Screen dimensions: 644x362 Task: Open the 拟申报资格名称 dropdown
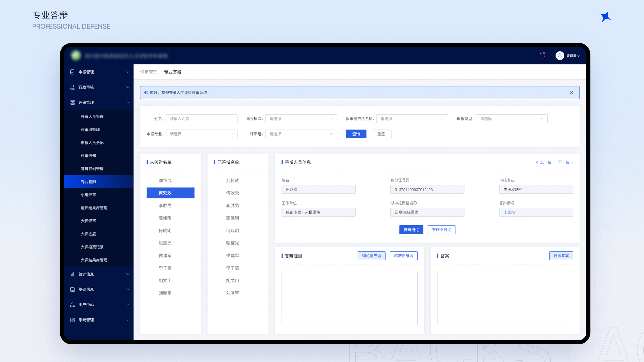412,119
